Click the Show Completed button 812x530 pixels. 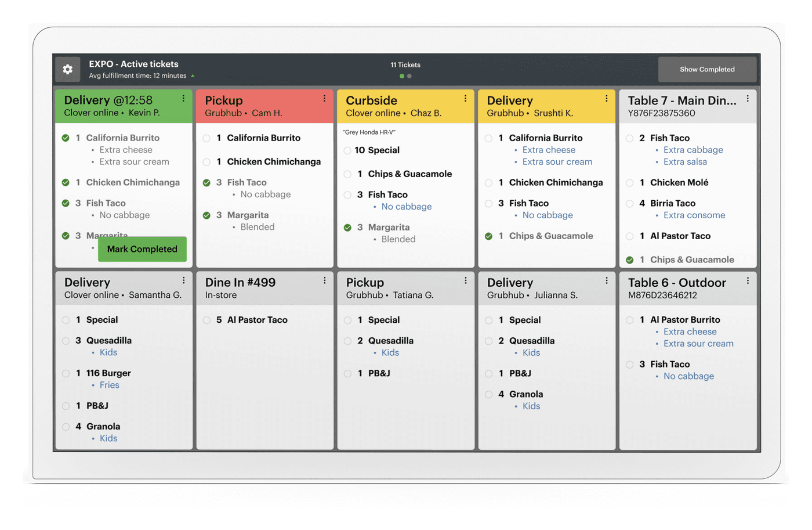[x=707, y=69]
